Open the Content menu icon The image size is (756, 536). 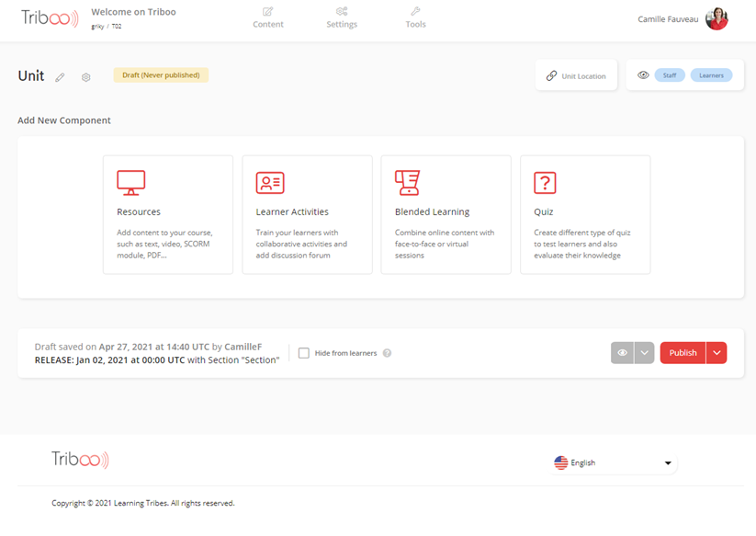(x=267, y=11)
